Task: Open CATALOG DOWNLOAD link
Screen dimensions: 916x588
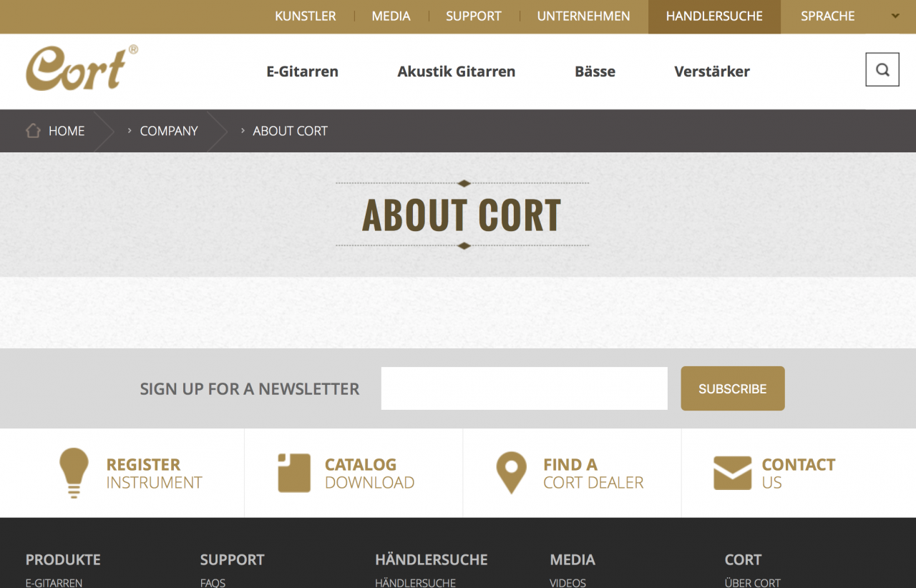Action: (x=369, y=474)
